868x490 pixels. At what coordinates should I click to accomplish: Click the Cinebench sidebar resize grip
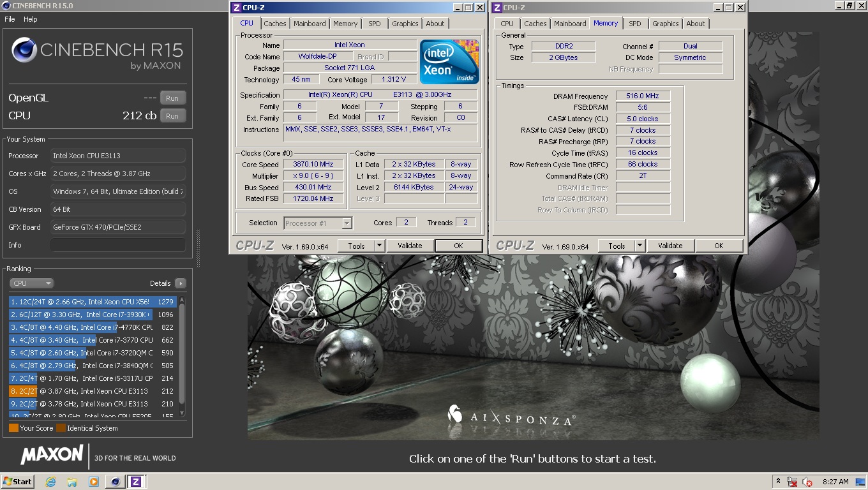pyautogui.click(x=197, y=249)
